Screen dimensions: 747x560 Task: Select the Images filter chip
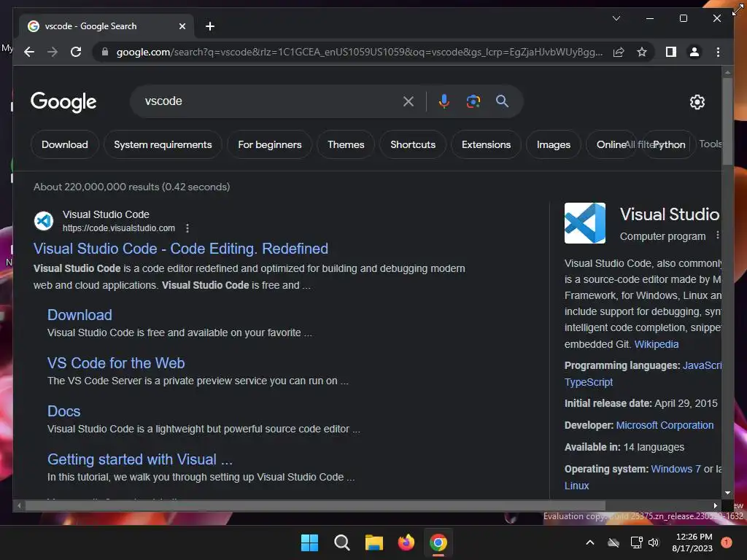coord(553,144)
